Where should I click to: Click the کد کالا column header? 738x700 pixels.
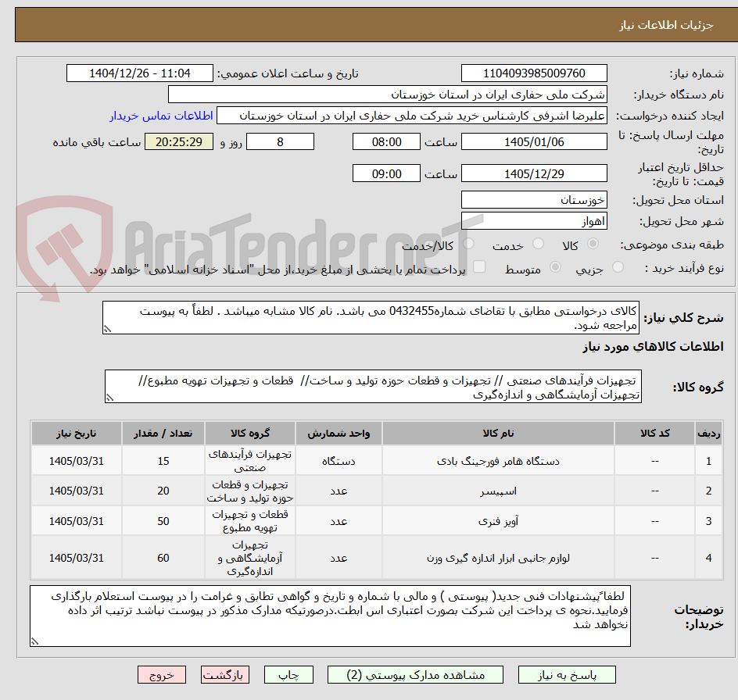tap(654, 434)
